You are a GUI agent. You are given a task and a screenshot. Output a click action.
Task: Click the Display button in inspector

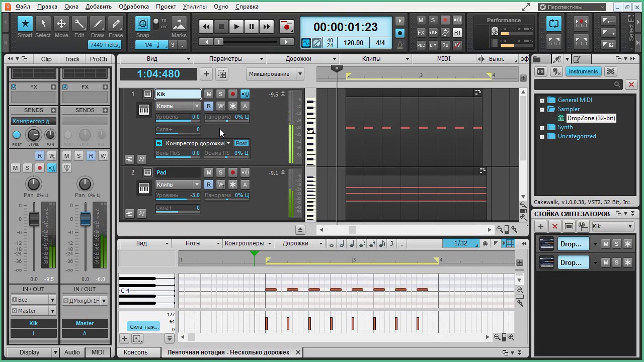29,352
